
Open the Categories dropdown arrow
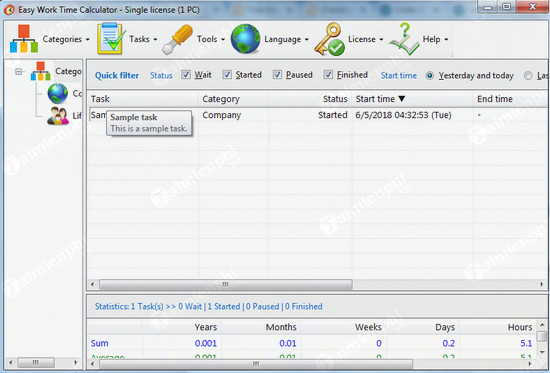[87, 40]
